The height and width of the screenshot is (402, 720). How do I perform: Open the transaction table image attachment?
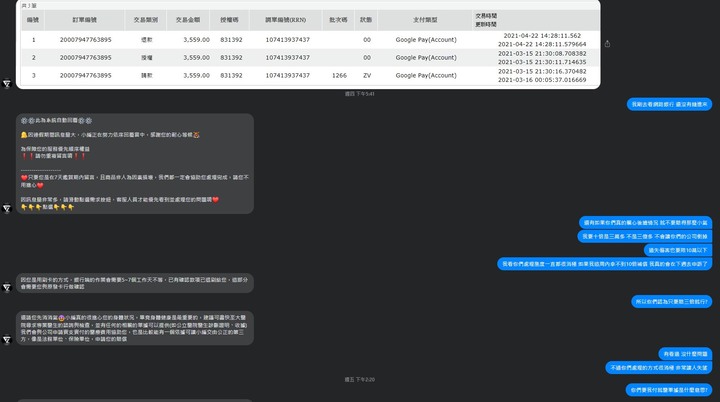coord(308,45)
